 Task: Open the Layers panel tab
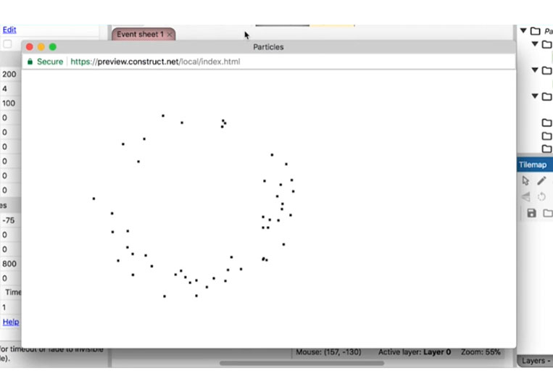[535, 361]
